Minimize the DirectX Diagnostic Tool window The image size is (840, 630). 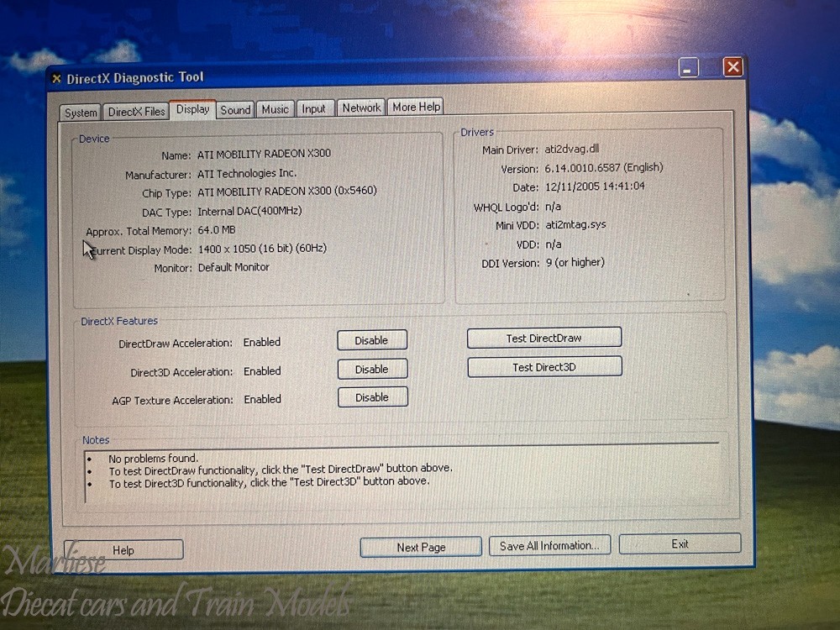pos(689,69)
